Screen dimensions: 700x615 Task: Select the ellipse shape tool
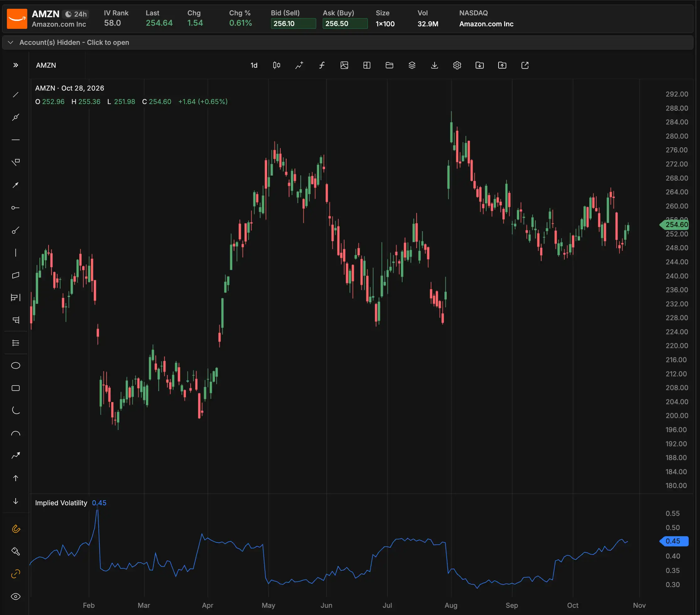[x=15, y=365]
